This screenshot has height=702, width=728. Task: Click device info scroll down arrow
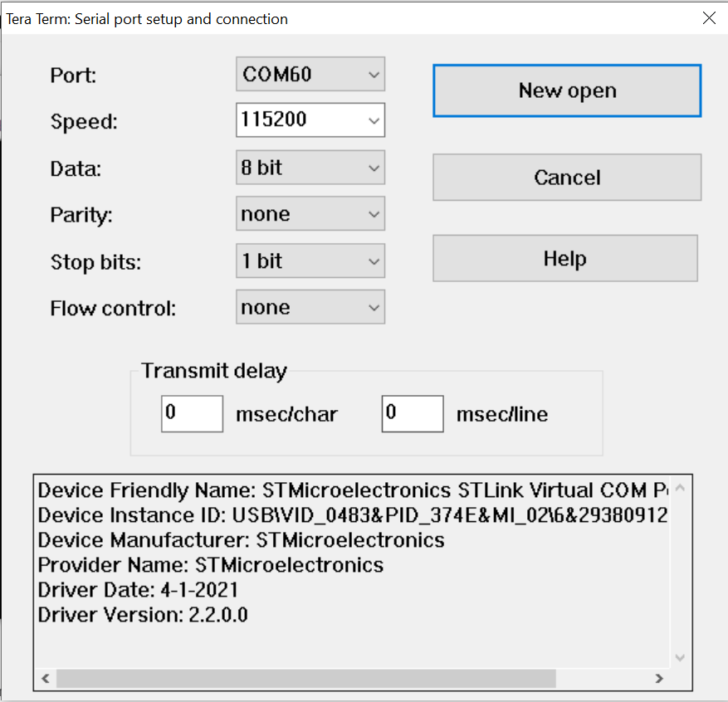[x=681, y=658]
